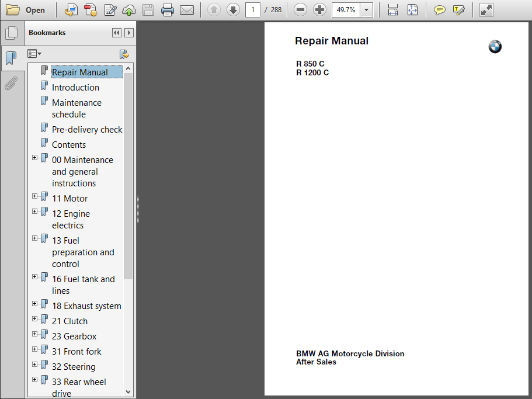
Task: Expand the 16 Fuel tank and lines node
Action: tap(34, 277)
